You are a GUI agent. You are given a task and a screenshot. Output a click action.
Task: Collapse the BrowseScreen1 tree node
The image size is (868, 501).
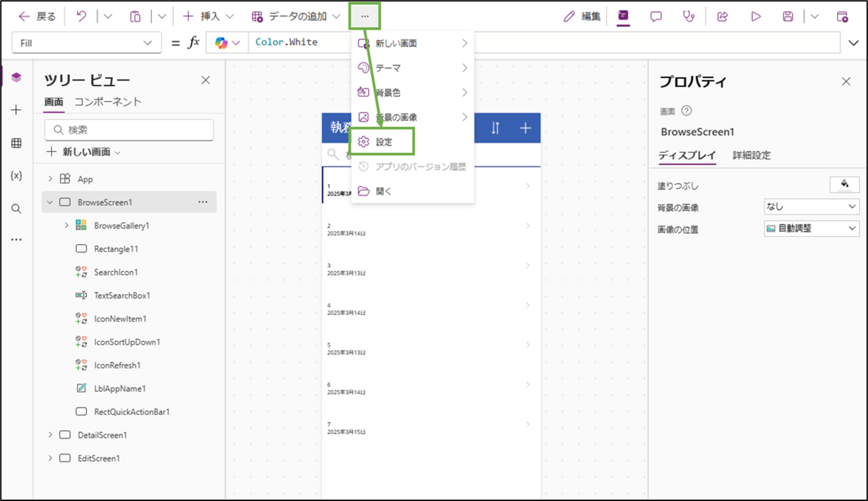click(50, 202)
